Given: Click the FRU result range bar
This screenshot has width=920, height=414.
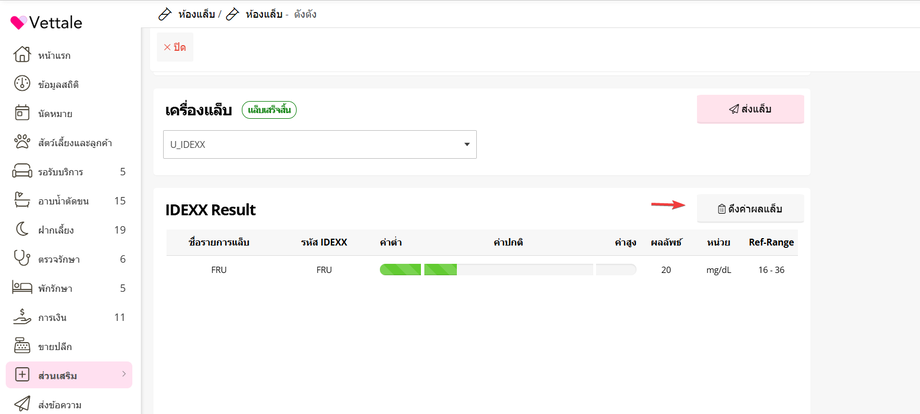Looking at the screenshot, I should click(x=508, y=270).
